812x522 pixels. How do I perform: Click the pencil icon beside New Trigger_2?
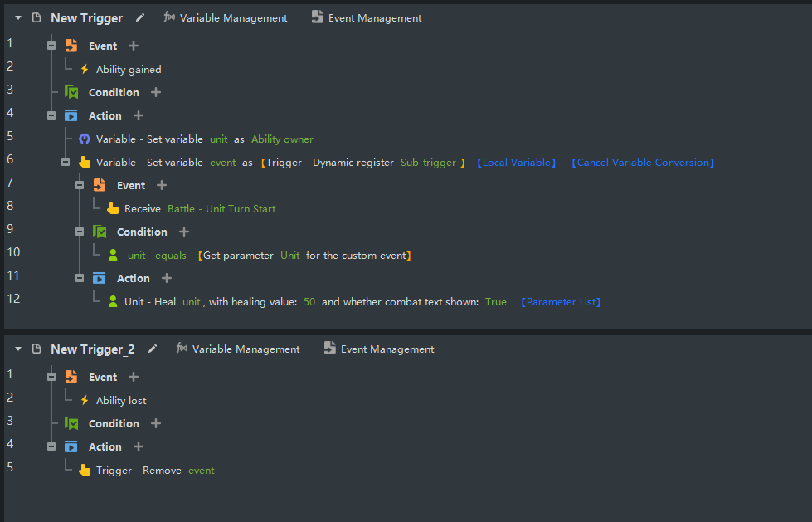(x=153, y=349)
